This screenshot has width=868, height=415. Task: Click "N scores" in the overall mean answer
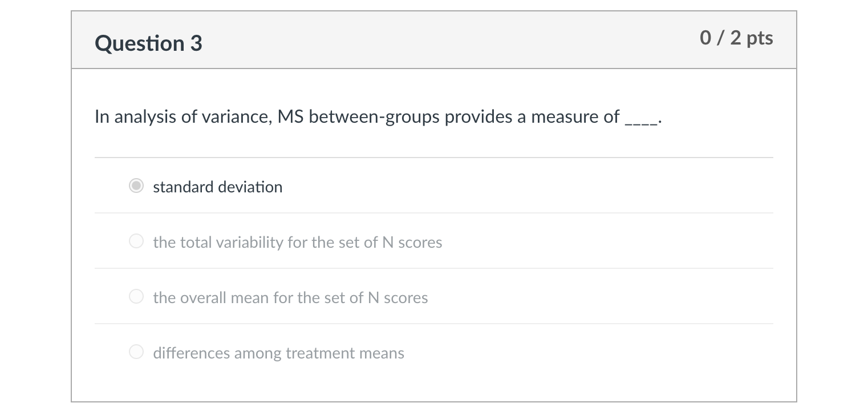[x=398, y=297]
